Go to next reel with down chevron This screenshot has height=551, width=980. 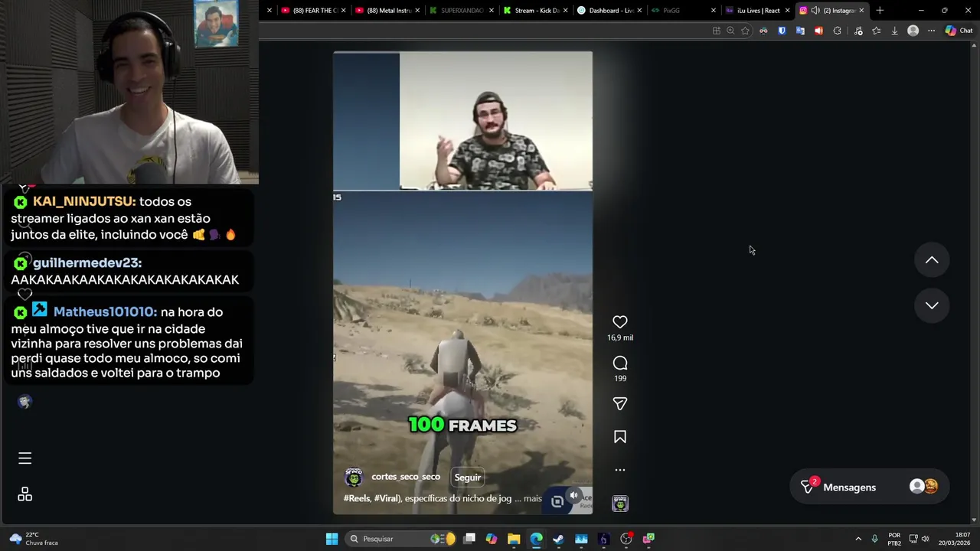932,305
